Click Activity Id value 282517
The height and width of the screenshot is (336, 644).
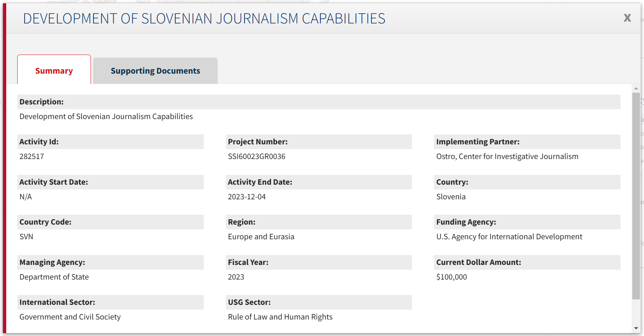click(x=32, y=156)
